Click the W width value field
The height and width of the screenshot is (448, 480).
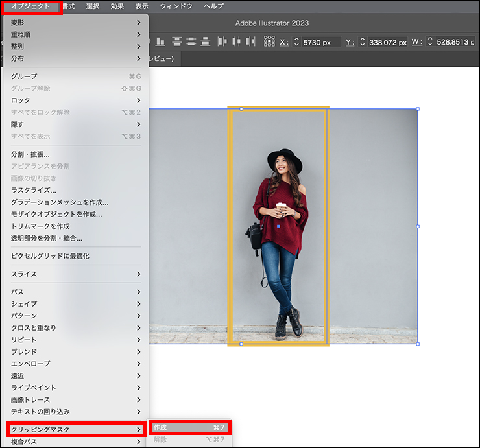pos(451,42)
